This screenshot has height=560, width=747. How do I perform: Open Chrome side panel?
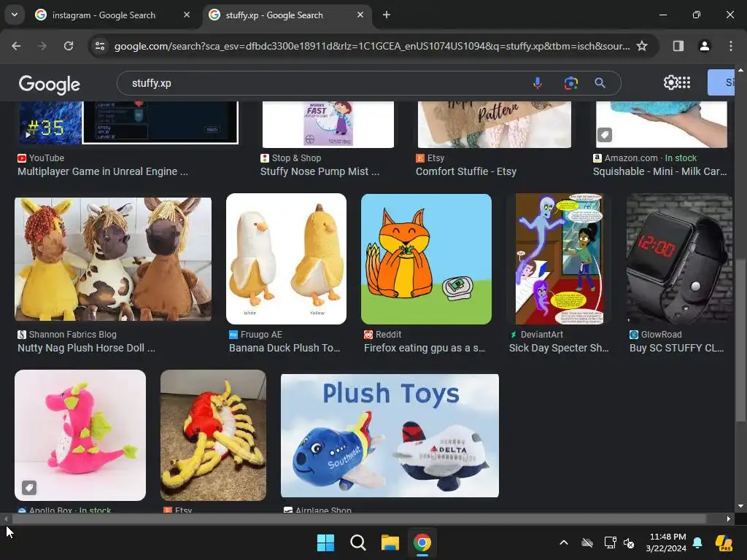tap(678, 46)
